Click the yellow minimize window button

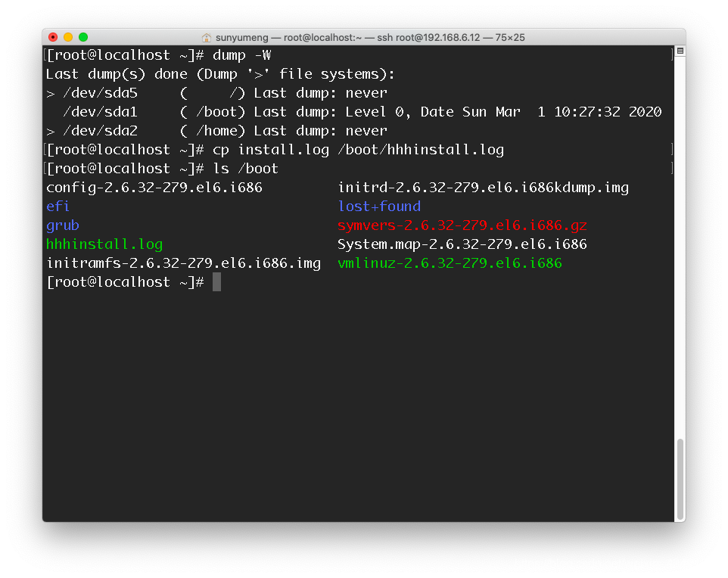(x=68, y=37)
